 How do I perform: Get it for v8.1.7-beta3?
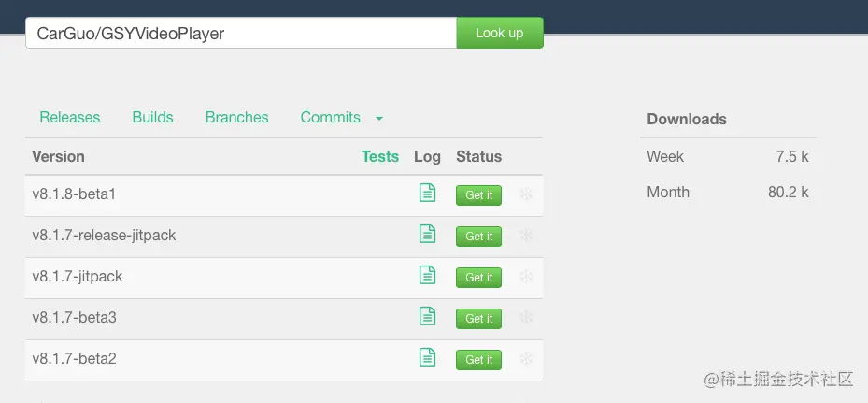(x=478, y=318)
